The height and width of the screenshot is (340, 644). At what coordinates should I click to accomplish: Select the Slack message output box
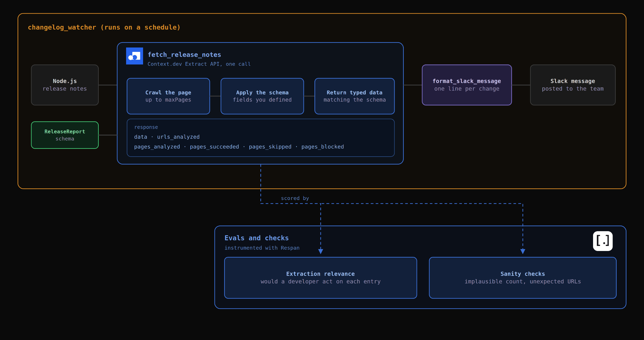pos(573,85)
